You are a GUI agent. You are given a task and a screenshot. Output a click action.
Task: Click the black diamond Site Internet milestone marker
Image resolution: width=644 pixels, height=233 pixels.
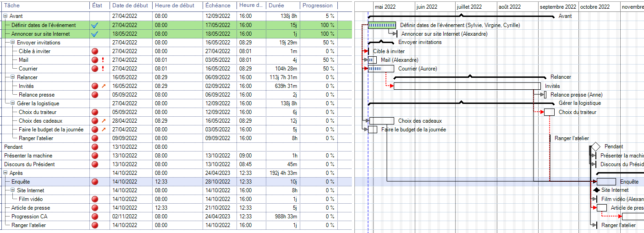click(596, 190)
